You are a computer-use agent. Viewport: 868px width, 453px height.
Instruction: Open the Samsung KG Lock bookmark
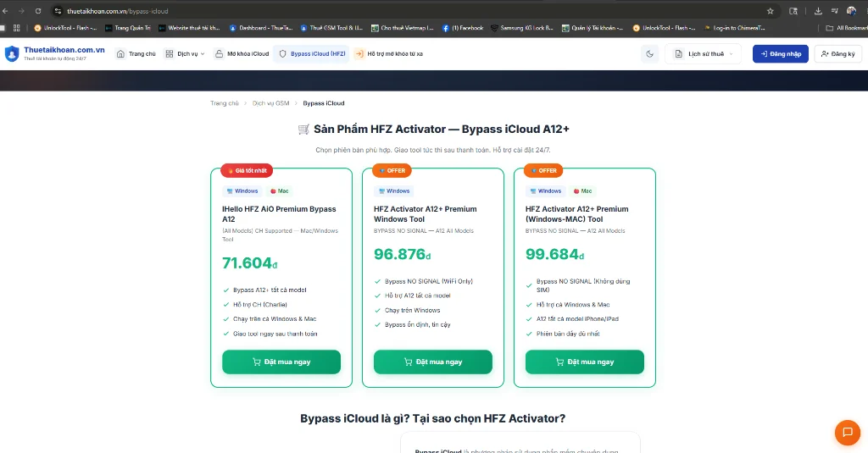point(522,28)
